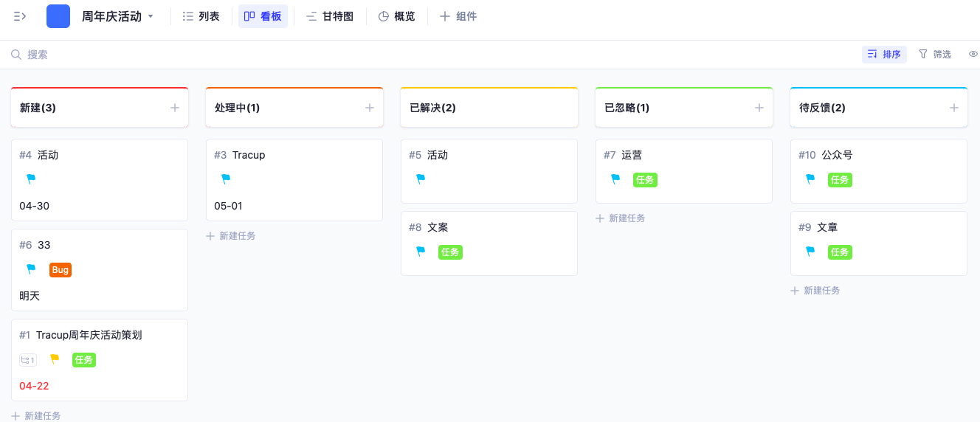Click 新建任务 under the 待反馈 column
Viewport: 980px width, 422px height.
[x=815, y=291]
